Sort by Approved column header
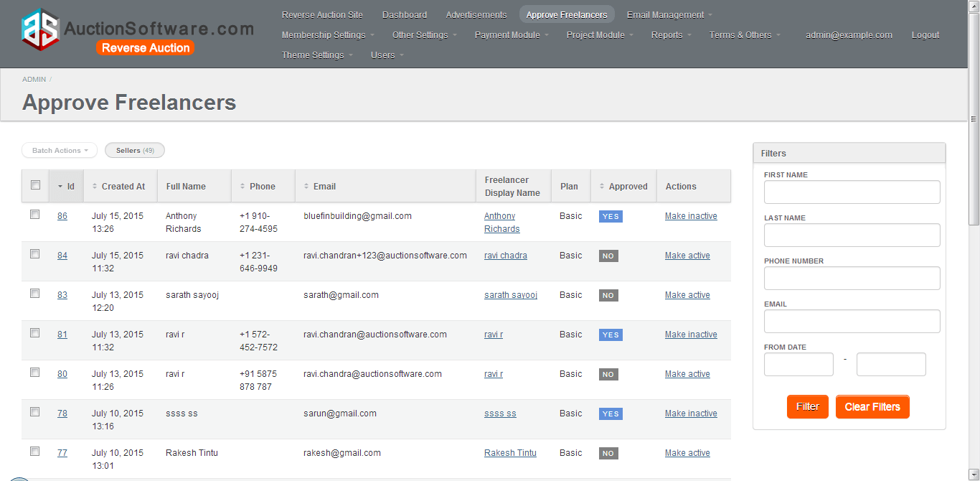This screenshot has width=980, height=481. 623,186
